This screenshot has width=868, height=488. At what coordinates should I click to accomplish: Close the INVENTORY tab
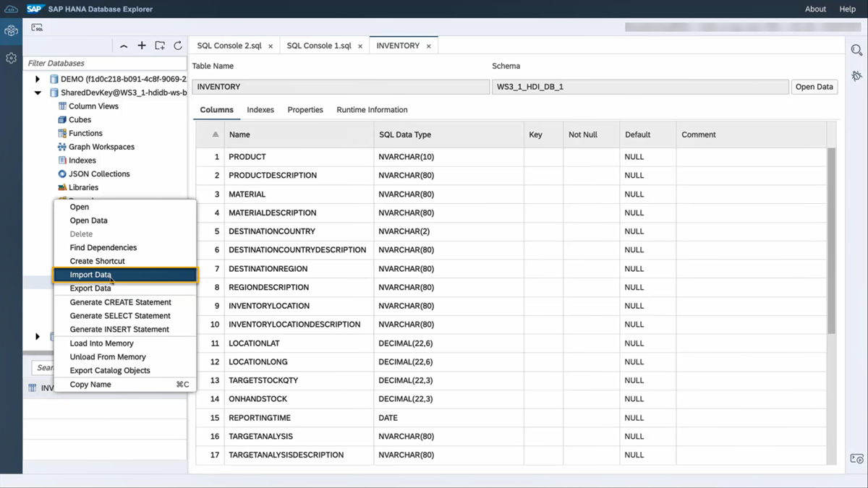[x=428, y=46]
